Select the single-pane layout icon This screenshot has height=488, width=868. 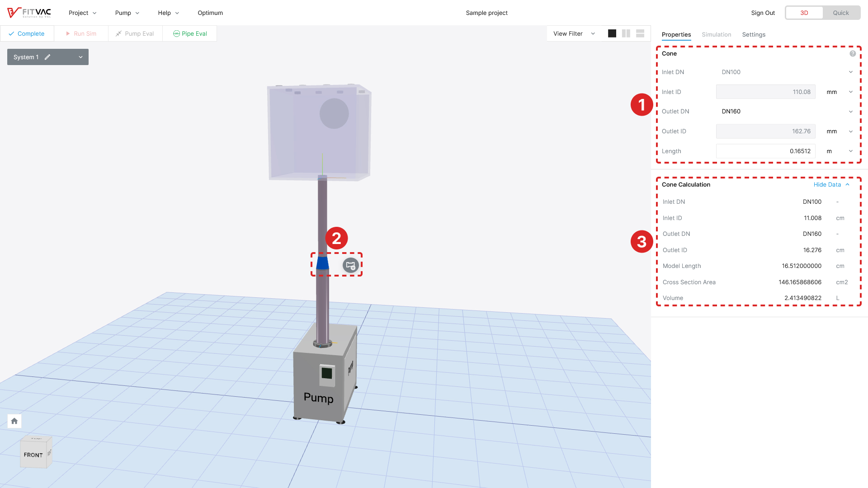[612, 33]
